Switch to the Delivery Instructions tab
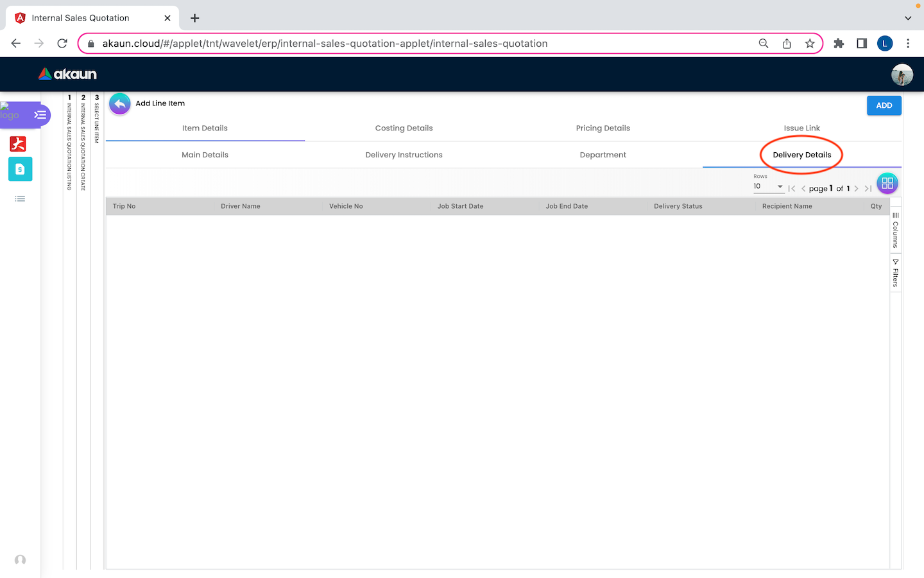 (404, 155)
